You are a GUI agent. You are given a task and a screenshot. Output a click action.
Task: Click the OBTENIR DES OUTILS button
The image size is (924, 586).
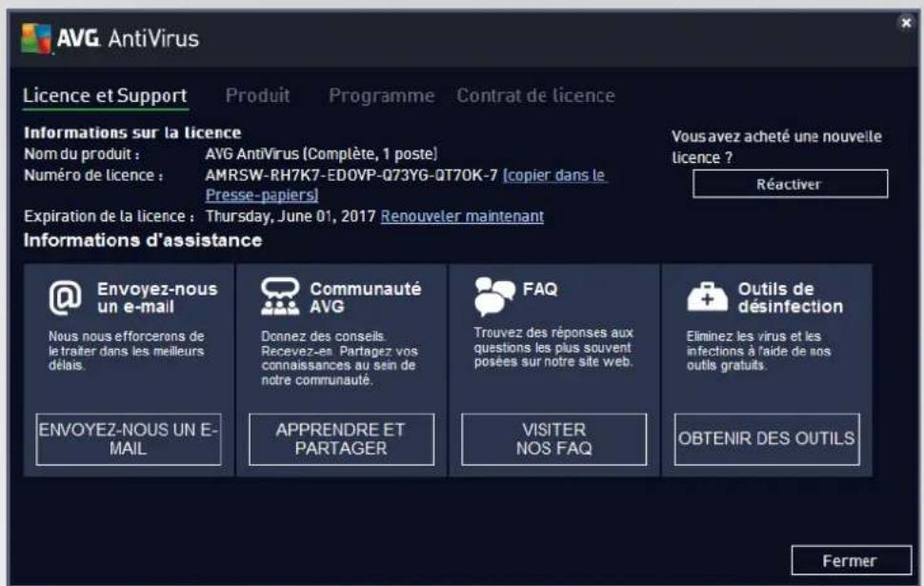pos(767,439)
